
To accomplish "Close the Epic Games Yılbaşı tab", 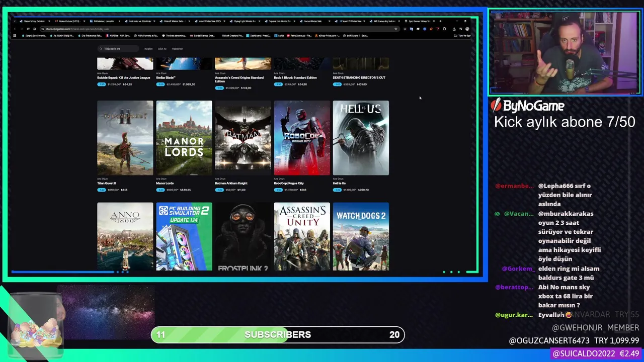I will (x=434, y=21).
